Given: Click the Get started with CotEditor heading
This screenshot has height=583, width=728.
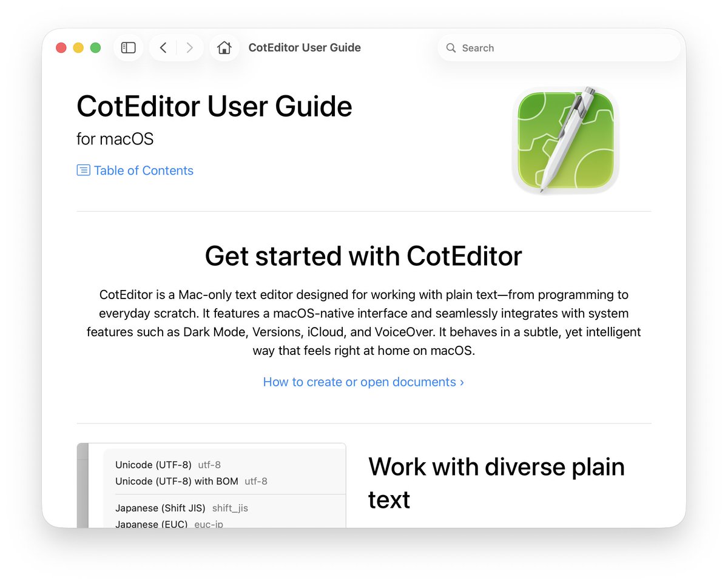Looking at the screenshot, I should point(363,256).
